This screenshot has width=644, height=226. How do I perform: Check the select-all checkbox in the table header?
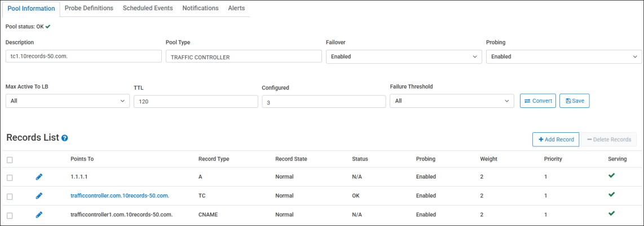click(10, 160)
